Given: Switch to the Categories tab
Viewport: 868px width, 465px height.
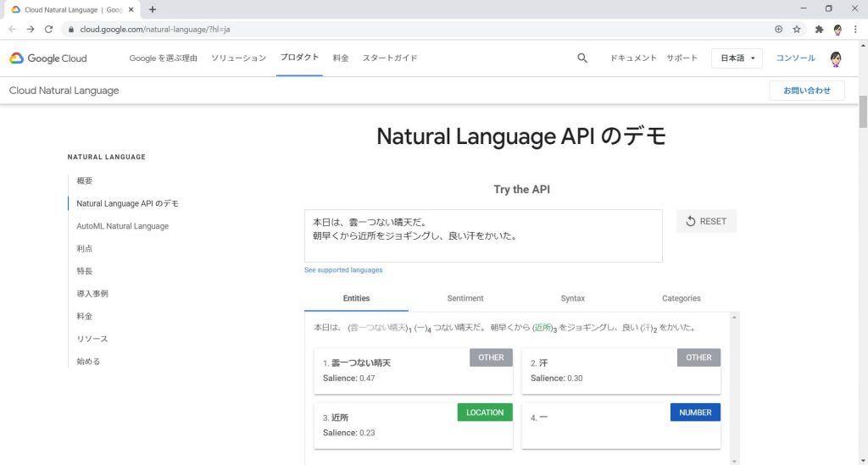Looking at the screenshot, I should [x=681, y=299].
